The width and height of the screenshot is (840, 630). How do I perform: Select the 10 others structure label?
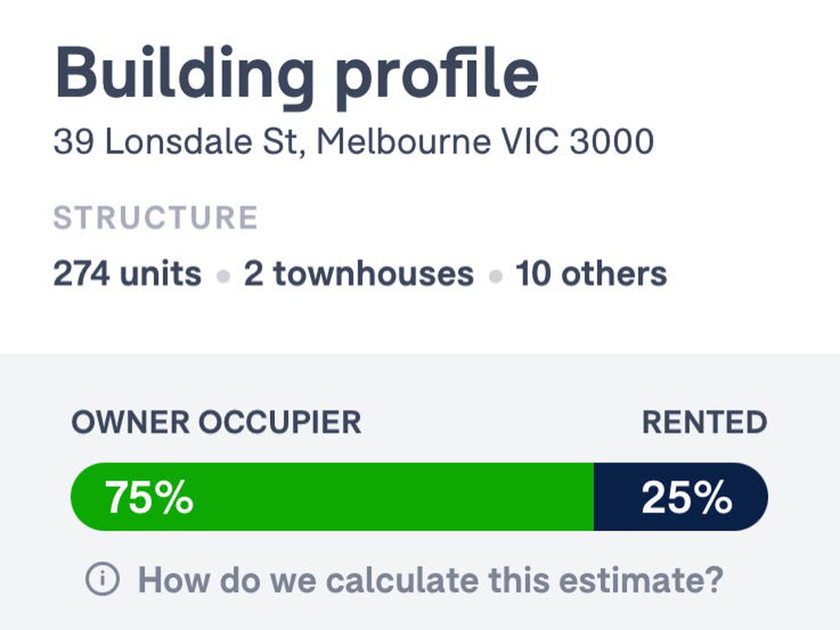click(591, 274)
